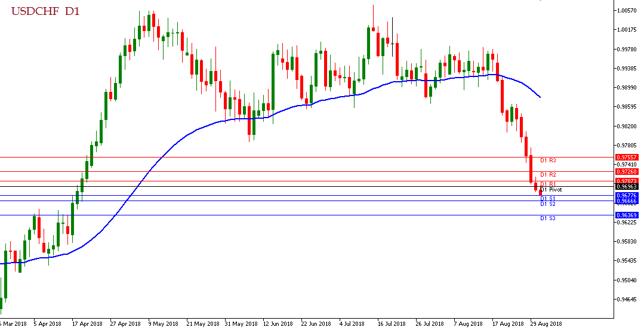Click the 0.98200 price axis label
The image size is (644, 330).
(x=627, y=126)
